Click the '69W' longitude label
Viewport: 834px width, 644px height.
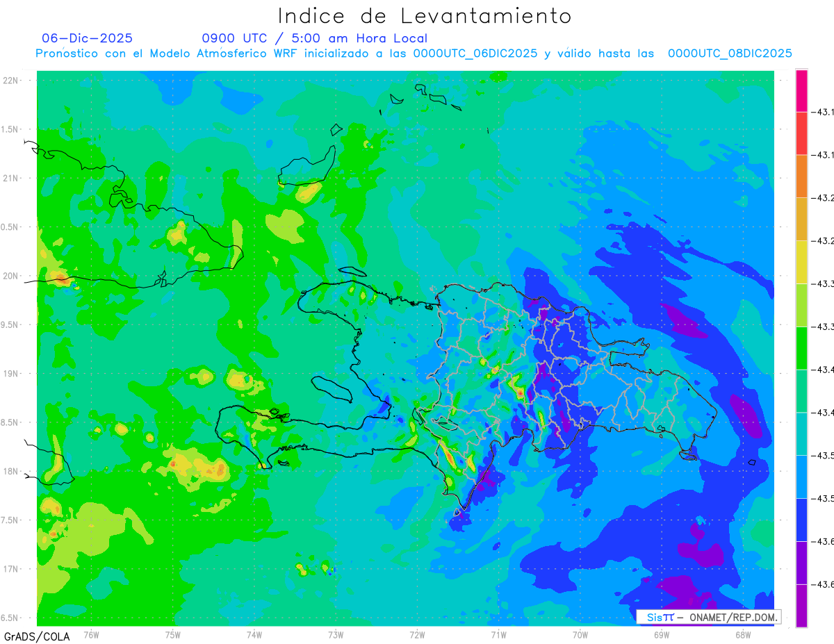pyautogui.click(x=662, y=634)
